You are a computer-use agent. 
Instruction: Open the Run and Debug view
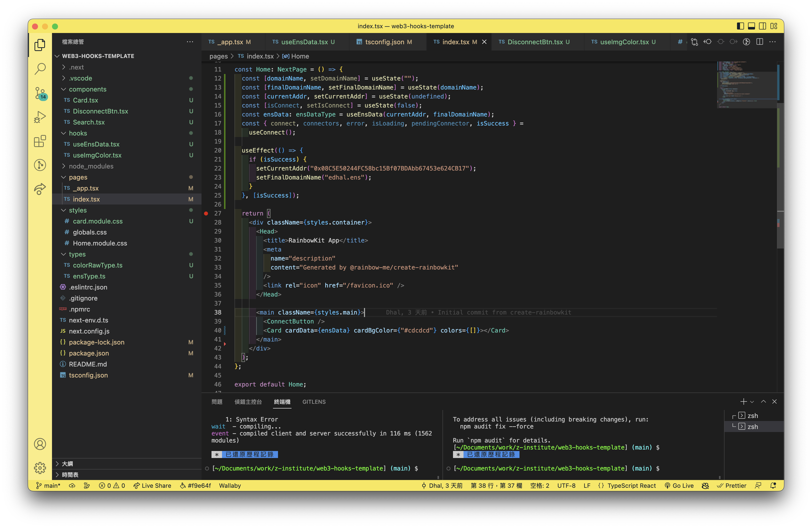click(x=40, y=117)
